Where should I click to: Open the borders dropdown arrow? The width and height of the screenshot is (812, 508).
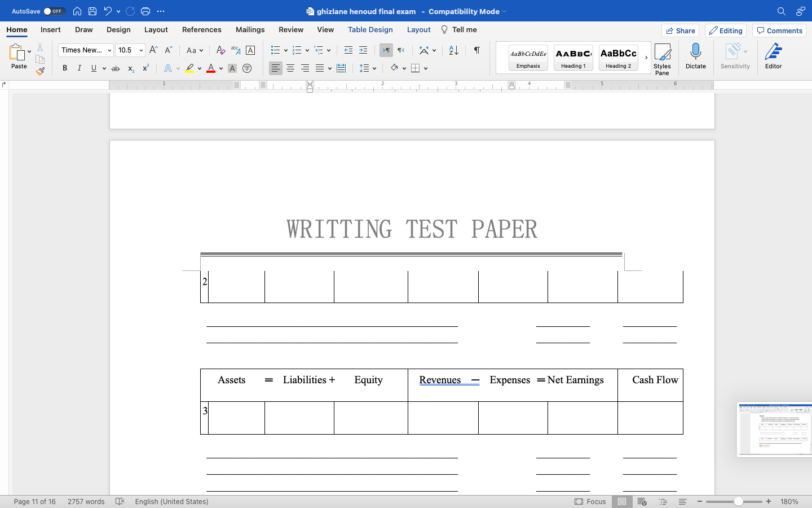426,68
